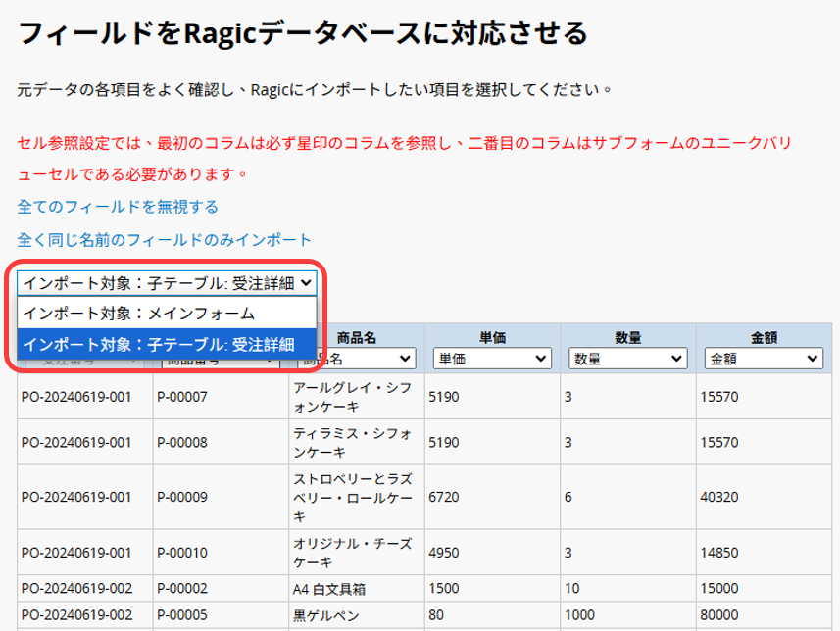Viewport: 840px width, 631px height.
Task: Click the red warning text about セル参照設定
Action: tap(405, 159)
